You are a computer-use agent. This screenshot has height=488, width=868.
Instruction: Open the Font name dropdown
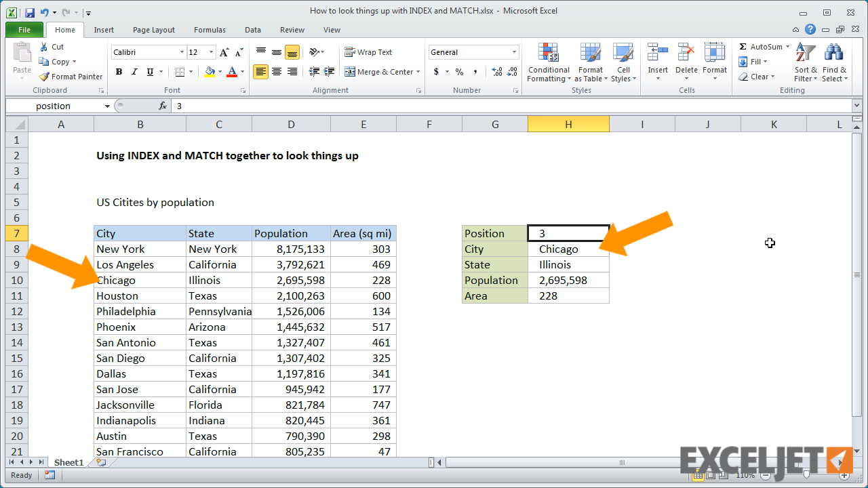(182, 52)
